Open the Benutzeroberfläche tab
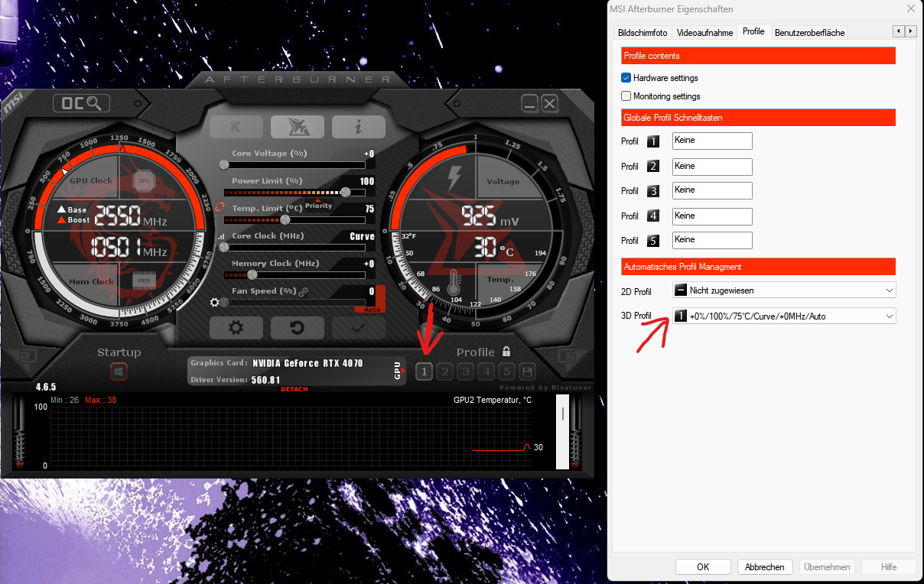The image size is (924, 584). click(x=809, y=32)
